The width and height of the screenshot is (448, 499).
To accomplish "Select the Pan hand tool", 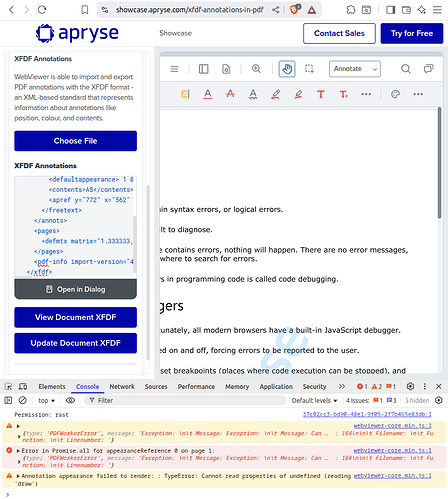I will [287, 69].
